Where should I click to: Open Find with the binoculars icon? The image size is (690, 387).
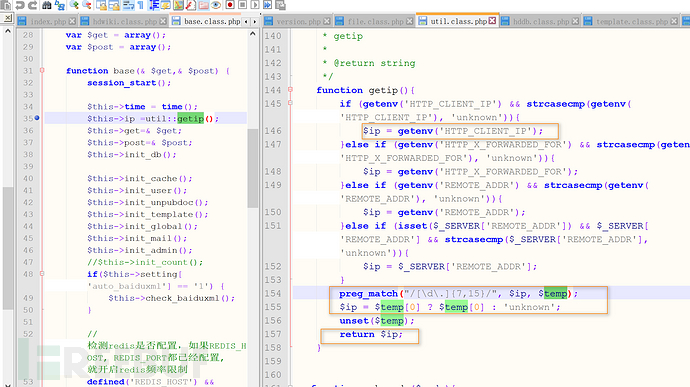click(47, 5)
